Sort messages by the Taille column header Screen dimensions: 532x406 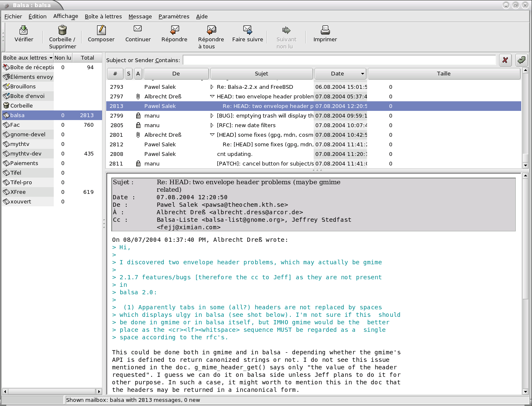[444, 73]
